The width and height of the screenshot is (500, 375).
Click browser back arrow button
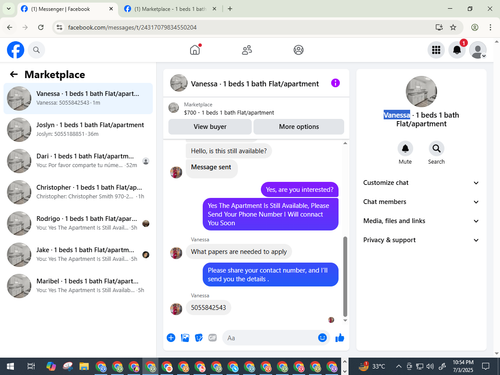click(10, 27)
